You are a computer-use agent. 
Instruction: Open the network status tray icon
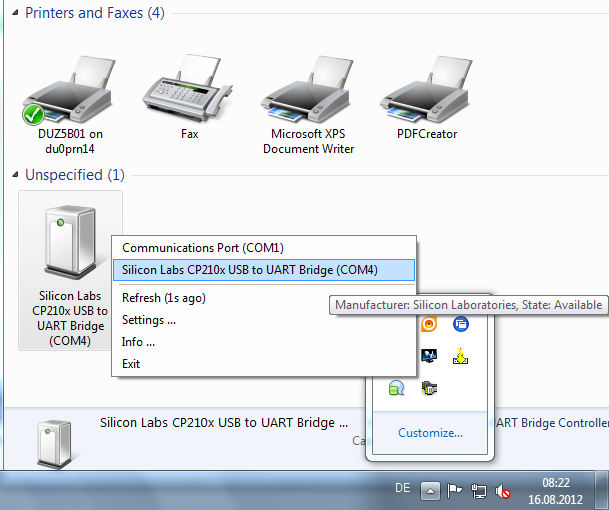478,491
